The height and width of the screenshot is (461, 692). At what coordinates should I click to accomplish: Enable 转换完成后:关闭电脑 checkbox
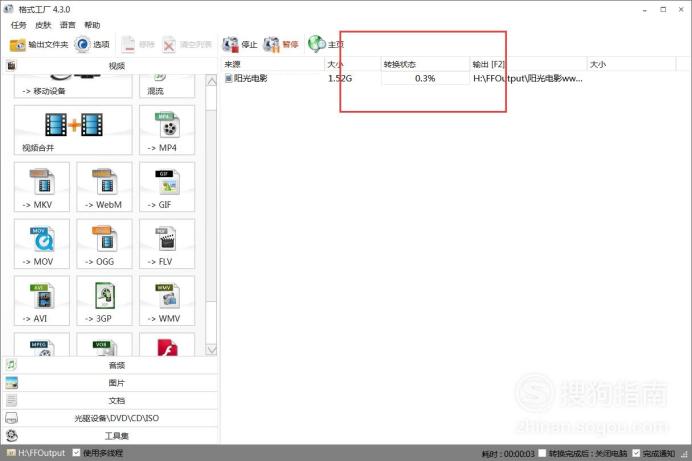tap(542, 453)
